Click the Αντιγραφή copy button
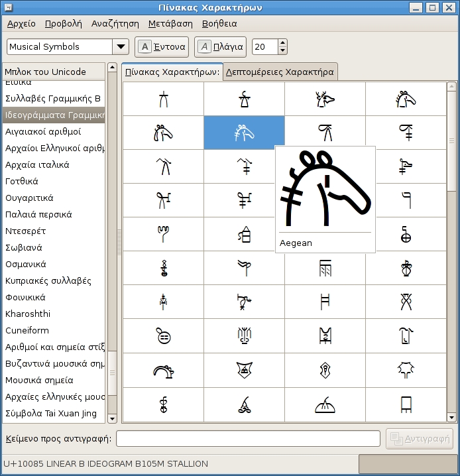460x476 pixels. click(x=420, y=439)
